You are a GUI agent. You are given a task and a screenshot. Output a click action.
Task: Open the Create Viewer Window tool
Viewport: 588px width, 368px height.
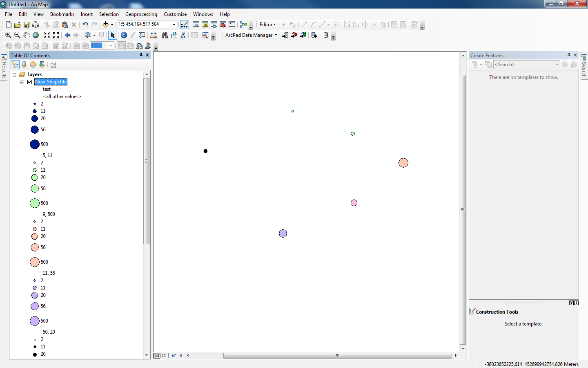[x=206, y=35]
